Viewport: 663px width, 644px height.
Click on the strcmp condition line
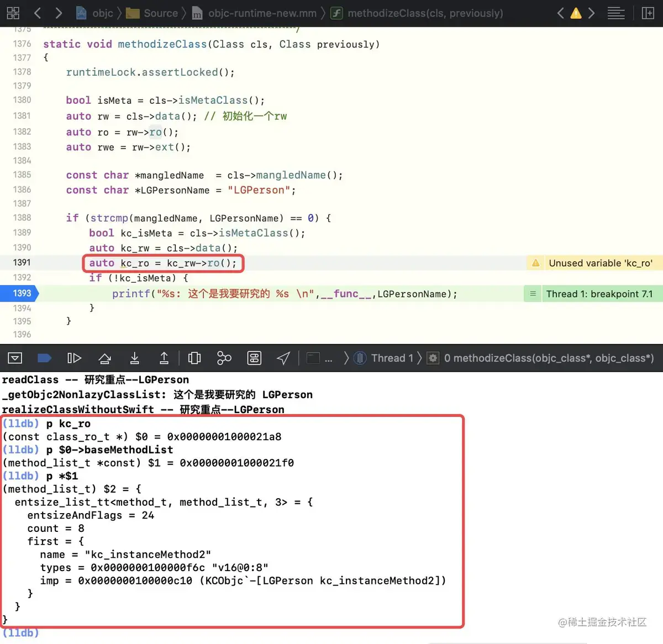[198, 218]
